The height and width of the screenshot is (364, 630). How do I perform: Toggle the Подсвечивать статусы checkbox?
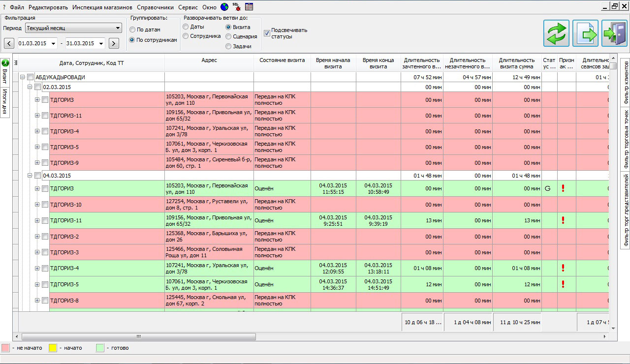click(267, 33)
